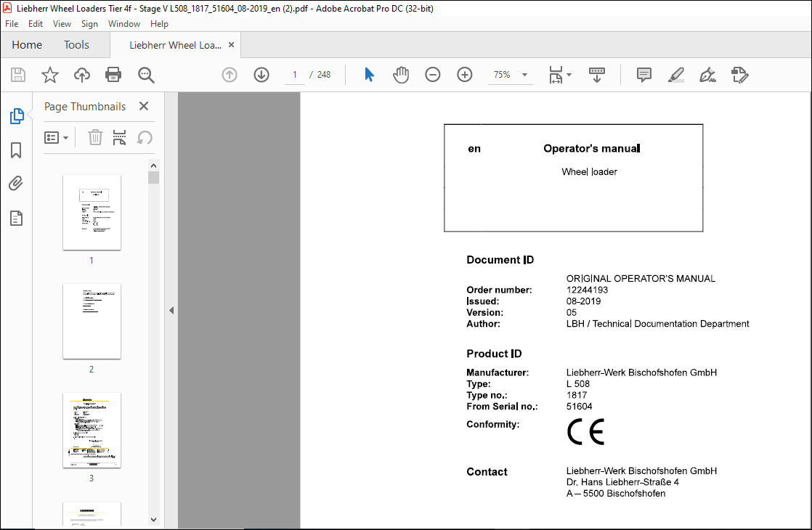
Task: Click the print pages thumbnail tool
Action: (120, 138)
